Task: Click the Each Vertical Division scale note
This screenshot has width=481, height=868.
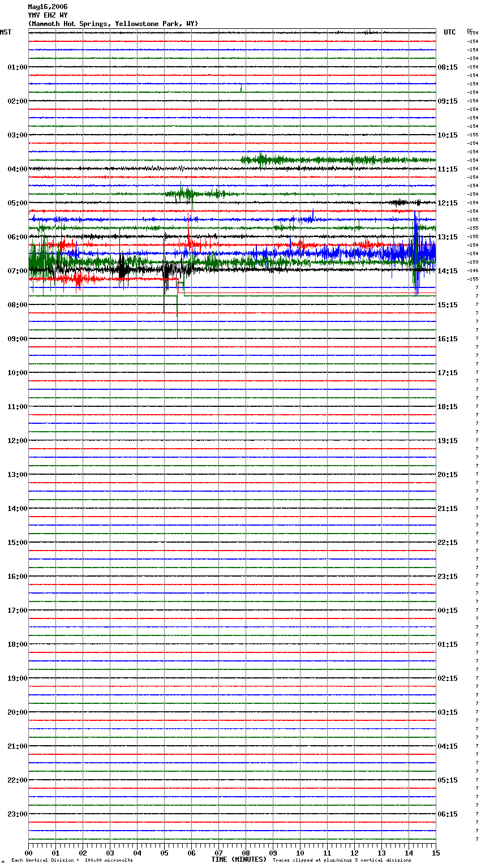Action: [72, 861]
